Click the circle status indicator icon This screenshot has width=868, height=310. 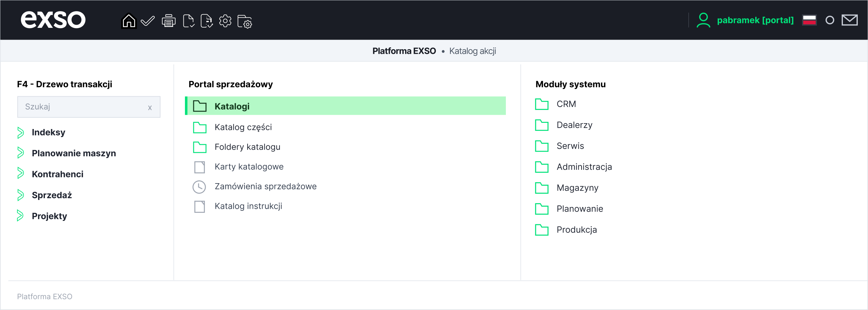830,20
